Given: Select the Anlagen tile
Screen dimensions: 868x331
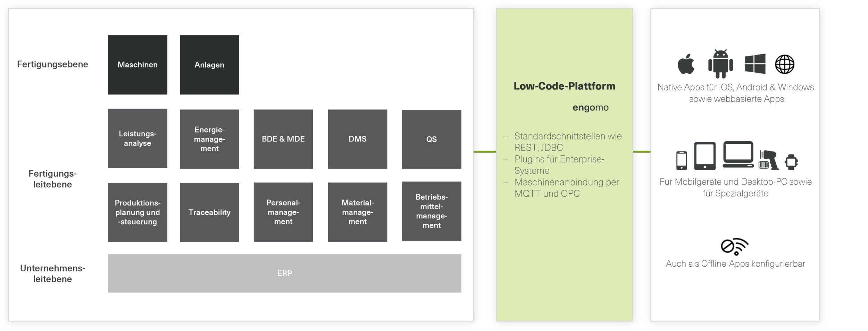Looking at the screenshot, I should [209, 65].
